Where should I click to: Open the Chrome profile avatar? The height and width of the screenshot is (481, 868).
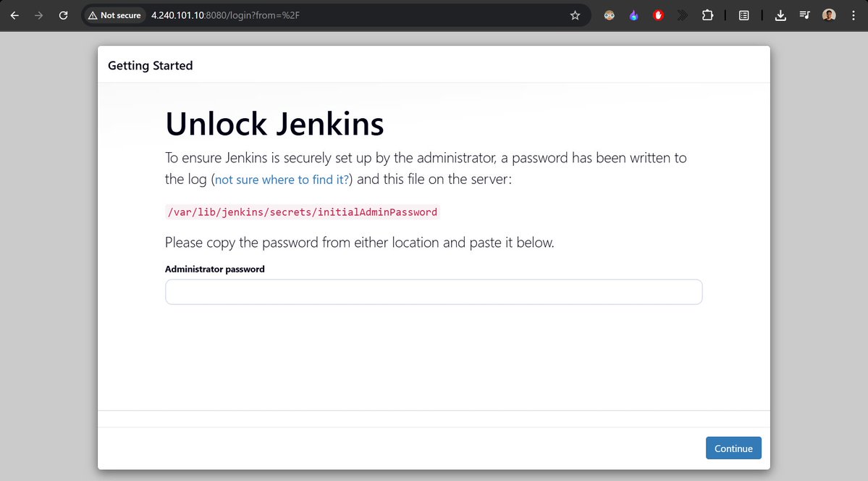click(x=828, y=14)
